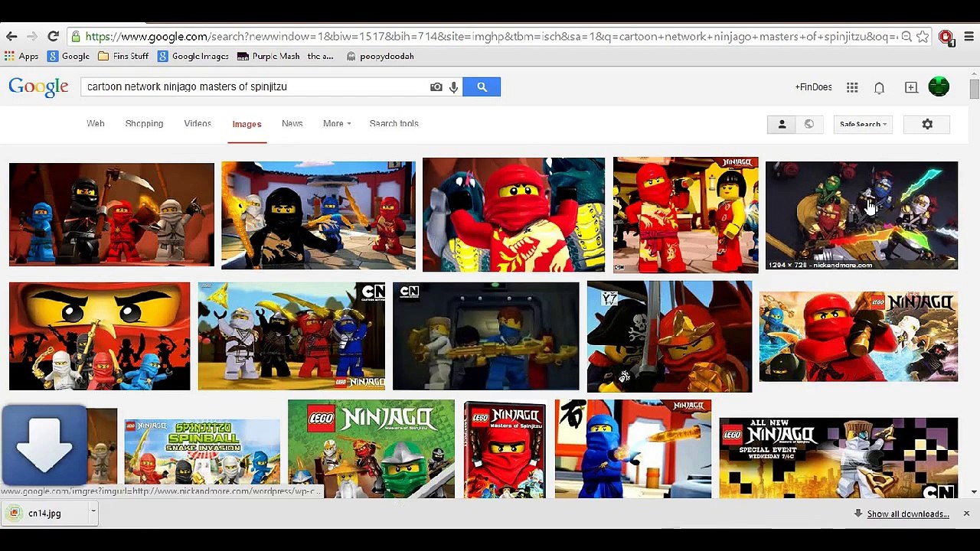This screenshot has width=980, height=551.
Task: Reload the page with the refresh icon
Action: [x=53, y=36]
